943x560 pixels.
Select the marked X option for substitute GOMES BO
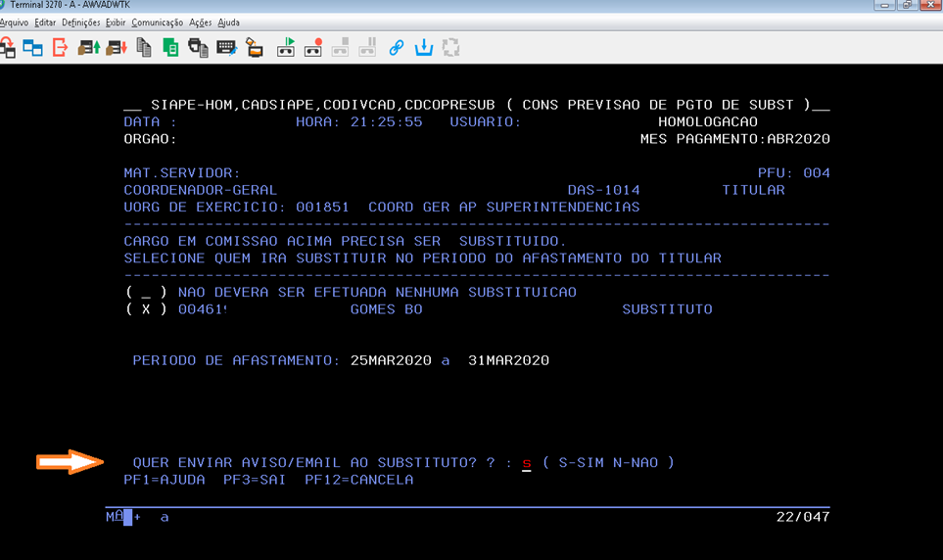pos(146,309)
